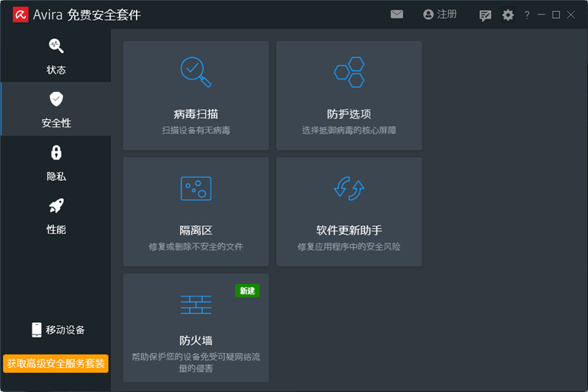Click the Avira logo in title bar
Screen dimensions: 588x392
pyautogui.click(x=20, y=15)
